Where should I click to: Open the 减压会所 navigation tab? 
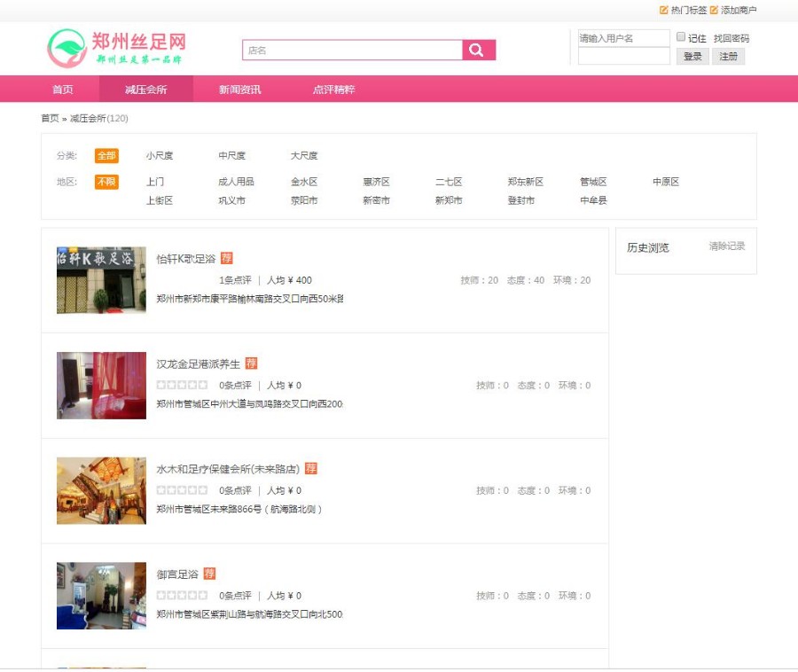[146, 89]
